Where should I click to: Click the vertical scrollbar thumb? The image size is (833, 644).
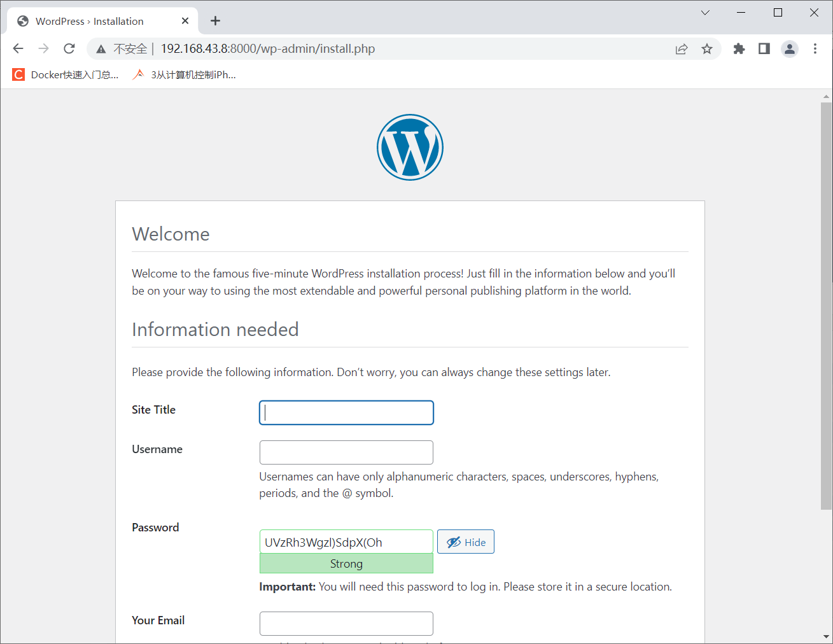(826, 305)
